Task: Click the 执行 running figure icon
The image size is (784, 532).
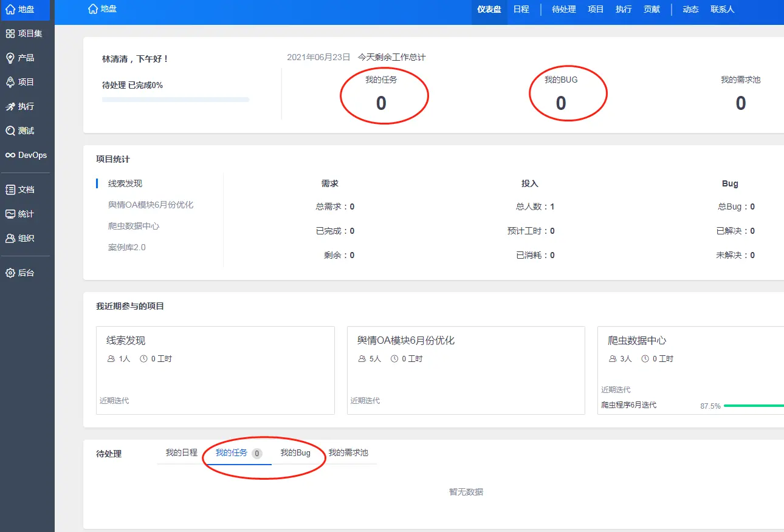Action: pyautogui.click(x=10, y=106)
